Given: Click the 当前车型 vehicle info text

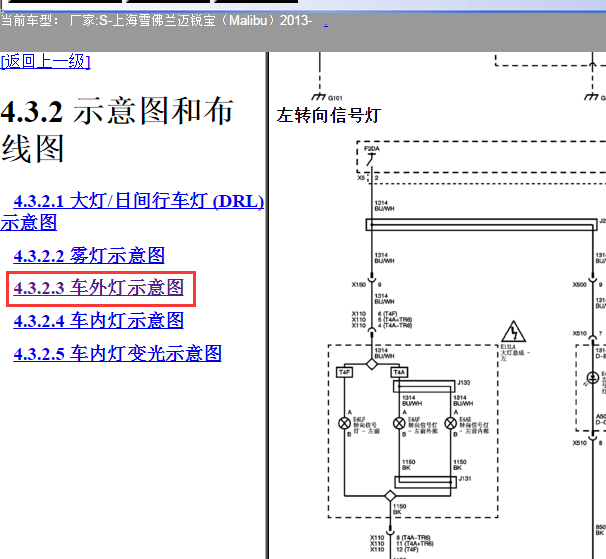Looking at the screenshot, I should [x=157, y=20].
